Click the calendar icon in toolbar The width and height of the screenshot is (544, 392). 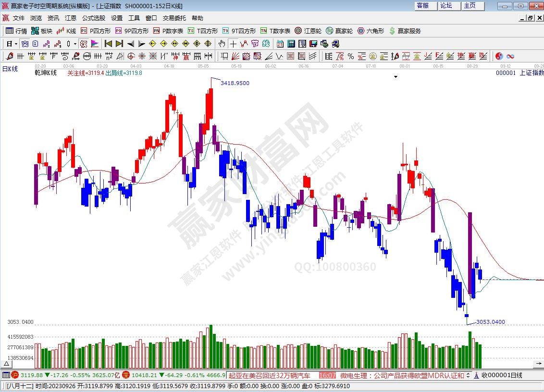(x=280, y=44)
